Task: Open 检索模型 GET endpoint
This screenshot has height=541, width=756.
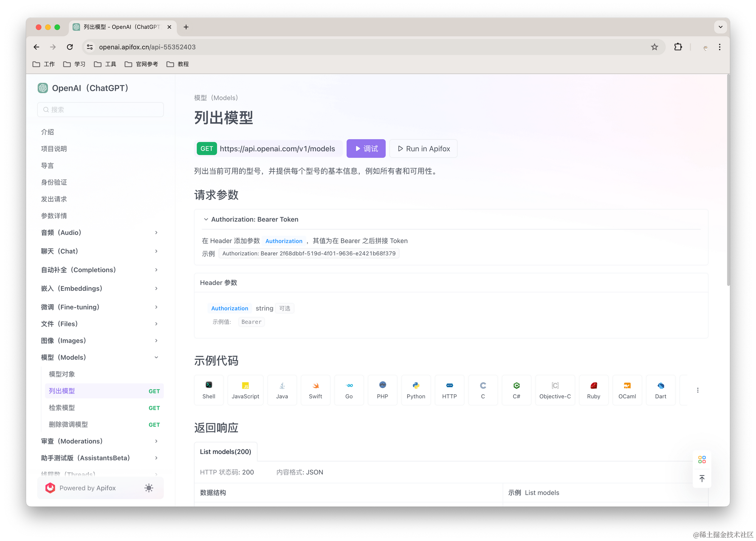Action: point(104,407)
